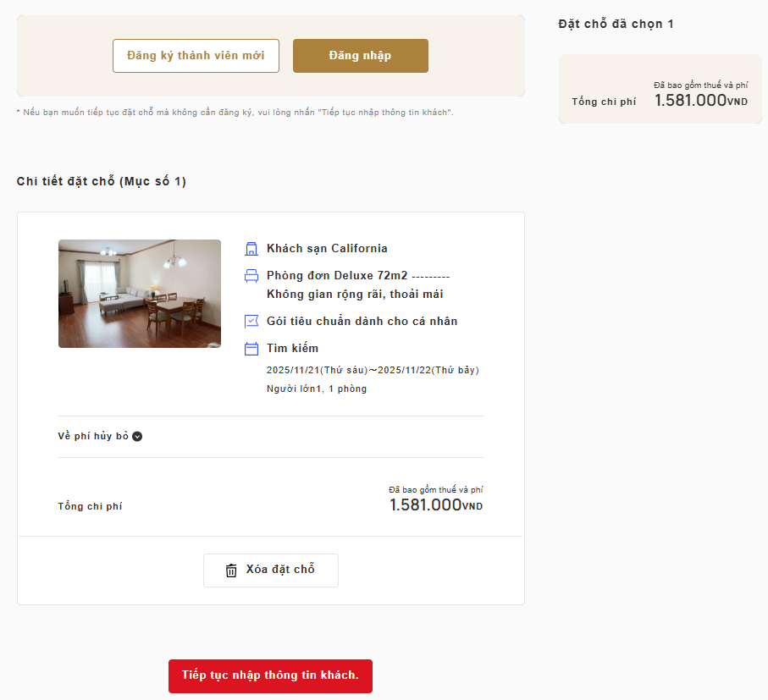Click the footnote about continuing without registering

pyautogui.click(x=235, y=113)
